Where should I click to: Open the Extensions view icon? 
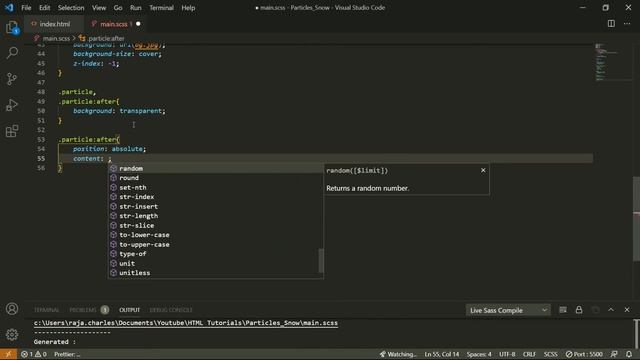click(x=12, y=131)
